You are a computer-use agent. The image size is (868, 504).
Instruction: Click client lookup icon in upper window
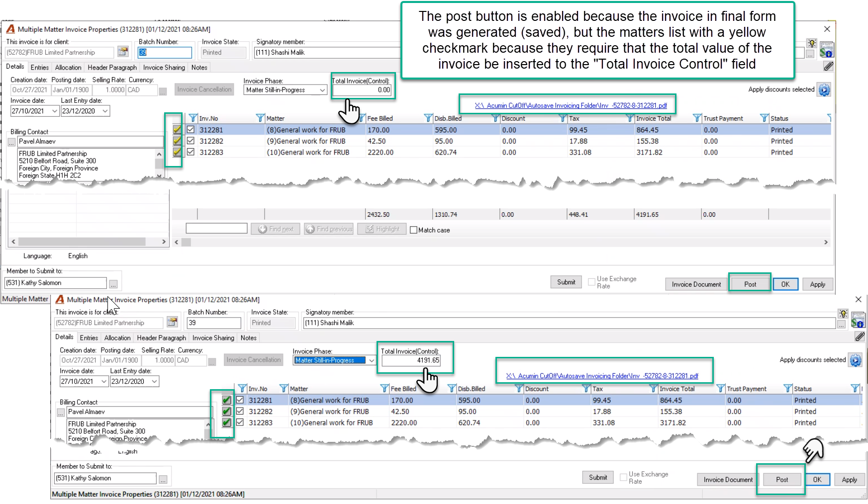[123, 52]
